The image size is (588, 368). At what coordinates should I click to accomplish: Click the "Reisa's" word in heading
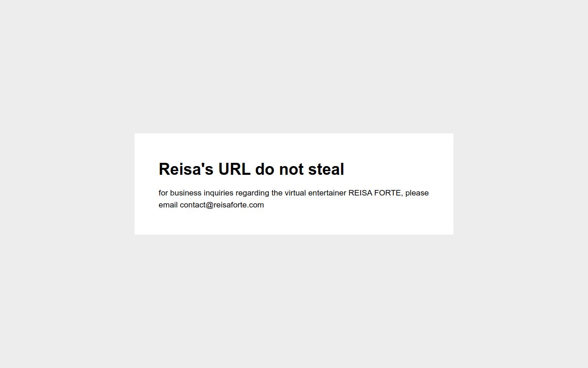(186, 169)
